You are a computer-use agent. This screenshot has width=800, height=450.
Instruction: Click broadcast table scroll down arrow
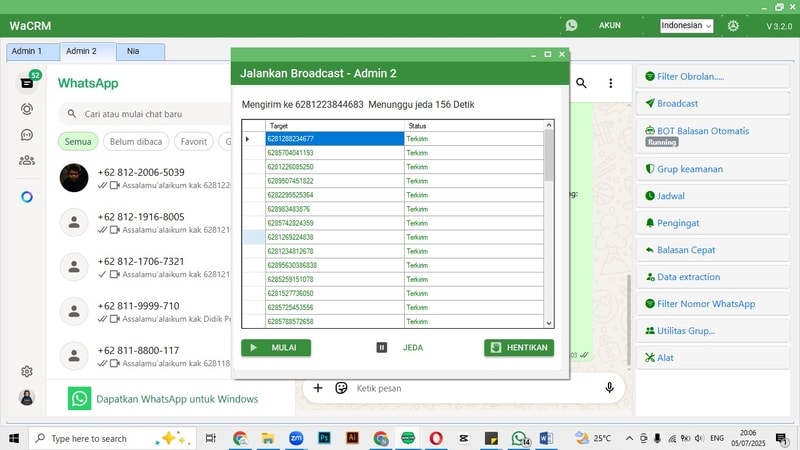pos(549,323)
